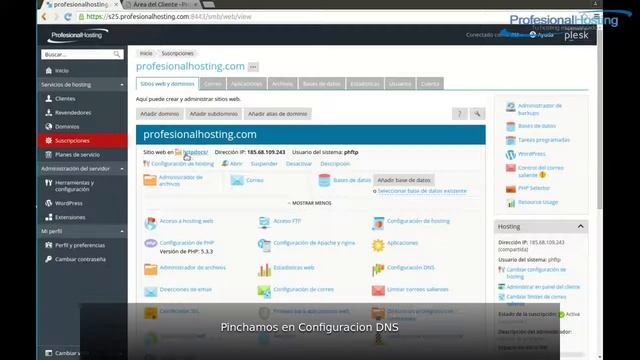The width and height of the screenshot is (640, 360).
Task: Switch to the Usuarios tab
Action: 400,84
